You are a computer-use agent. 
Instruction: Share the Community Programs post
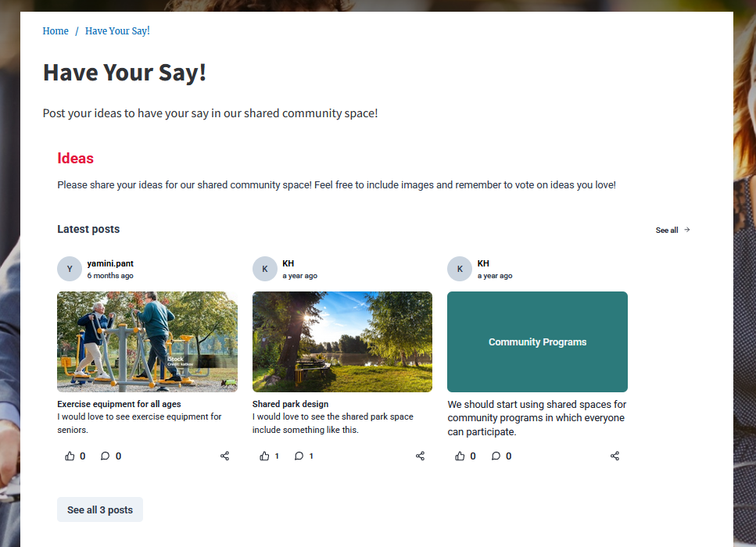[x=614, y=456]
